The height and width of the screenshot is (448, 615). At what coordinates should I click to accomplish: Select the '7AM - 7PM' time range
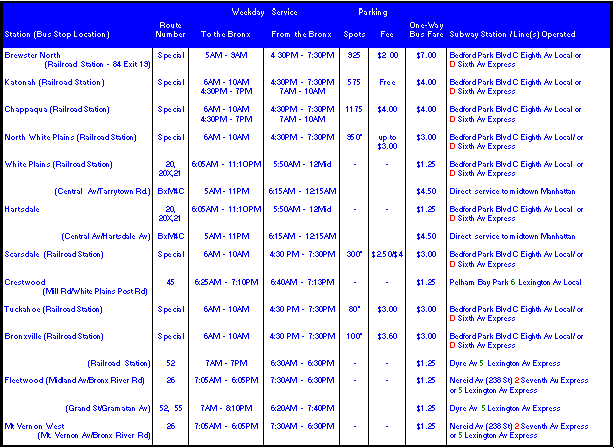[x=226, y=363]
